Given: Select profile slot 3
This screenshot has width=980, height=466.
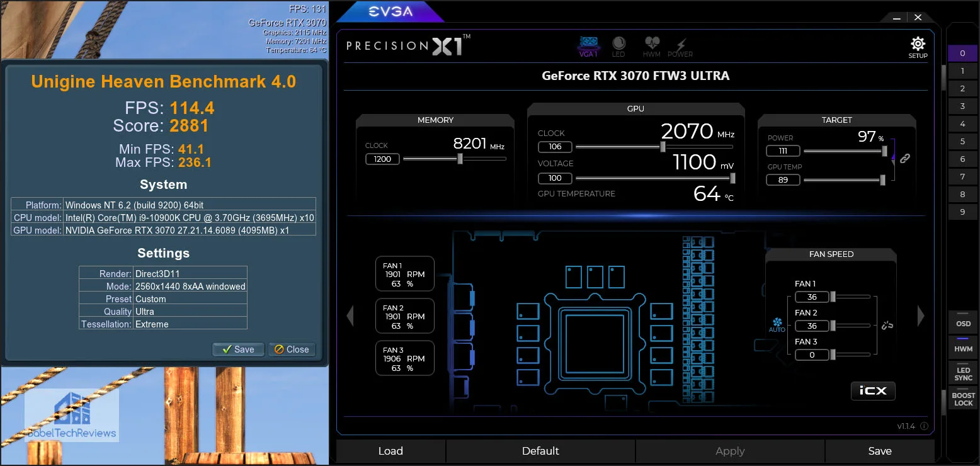Looking at the screenshot, I should coord(962,106).
